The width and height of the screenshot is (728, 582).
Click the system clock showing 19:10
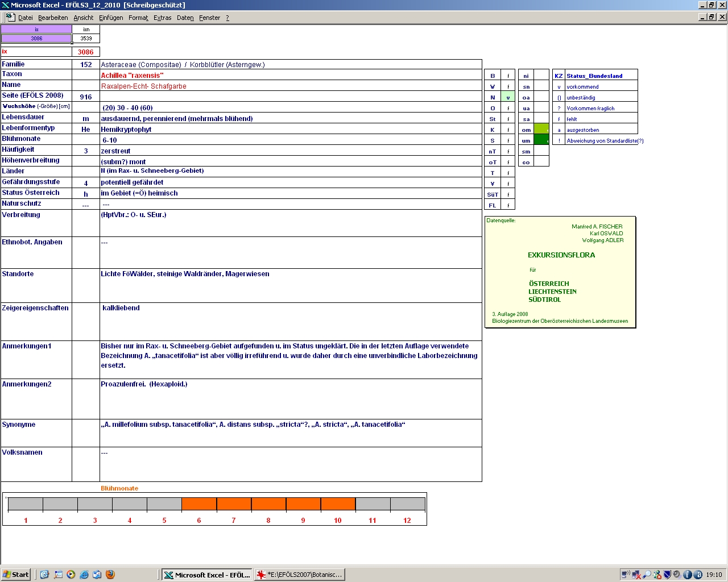pyautogui.click(x=714, y=575)
